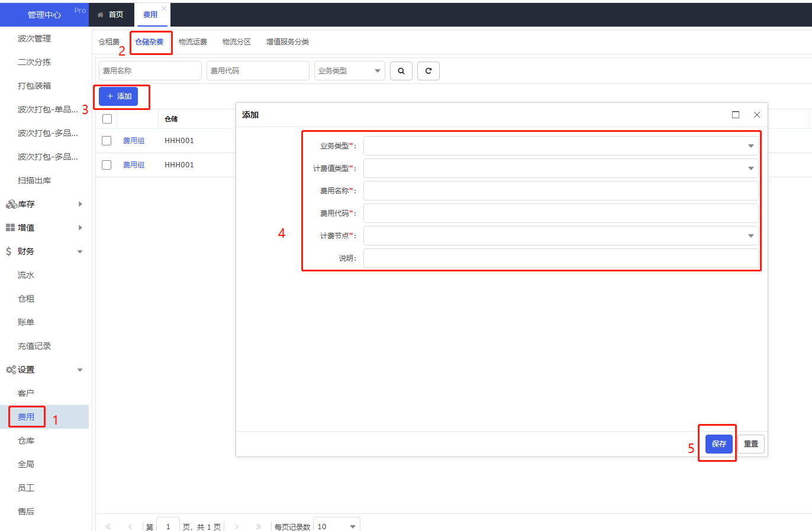Open the 费用组 link in the first row
812x531 pixels.
134,141
